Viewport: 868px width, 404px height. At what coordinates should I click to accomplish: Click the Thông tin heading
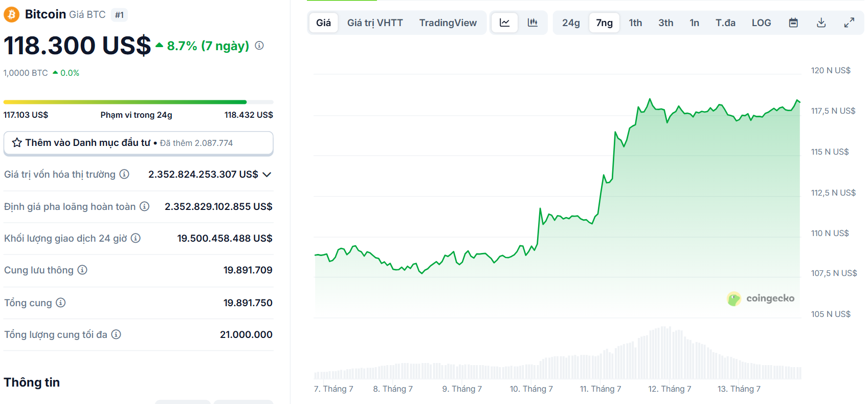click(x=32, y=382)
